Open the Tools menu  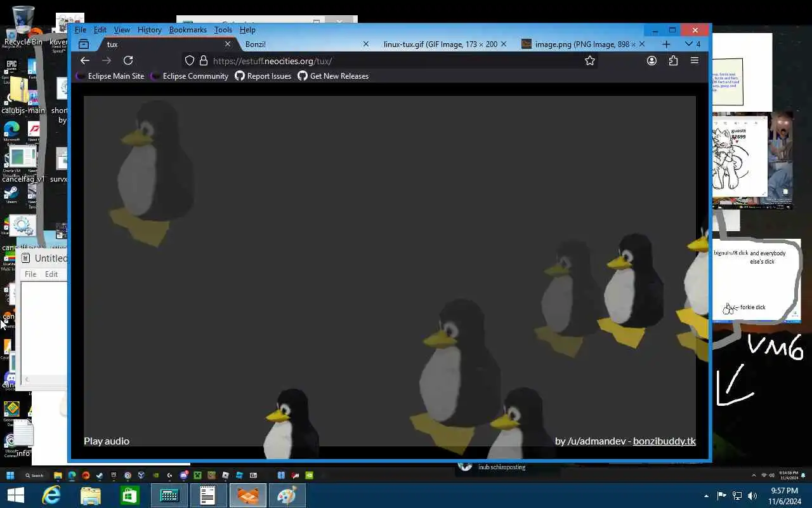coord(223,30)
